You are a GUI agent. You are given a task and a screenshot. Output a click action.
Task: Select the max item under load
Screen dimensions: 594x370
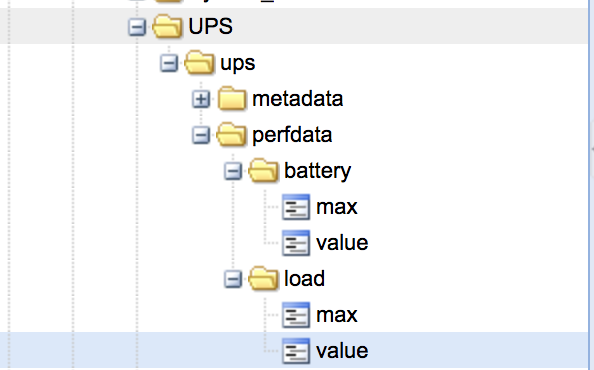click(337, 315)
